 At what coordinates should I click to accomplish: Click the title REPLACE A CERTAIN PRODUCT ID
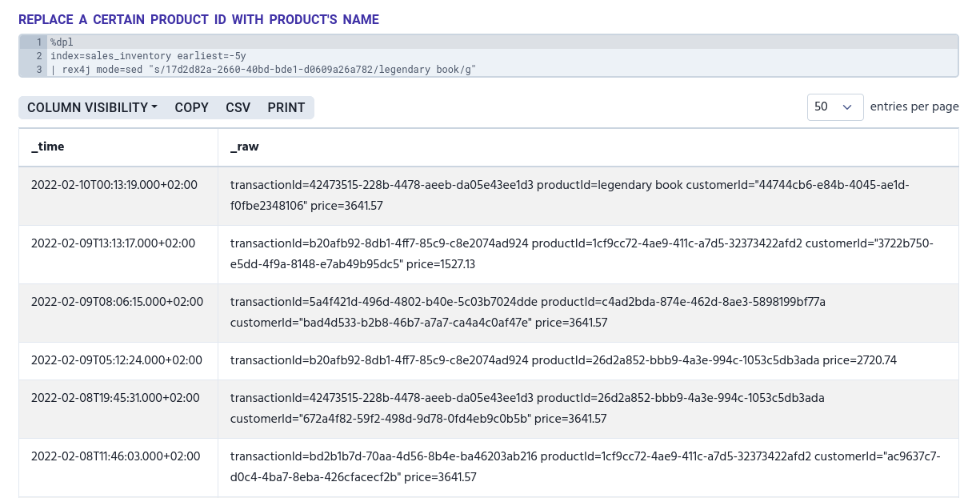pos(198,19)
